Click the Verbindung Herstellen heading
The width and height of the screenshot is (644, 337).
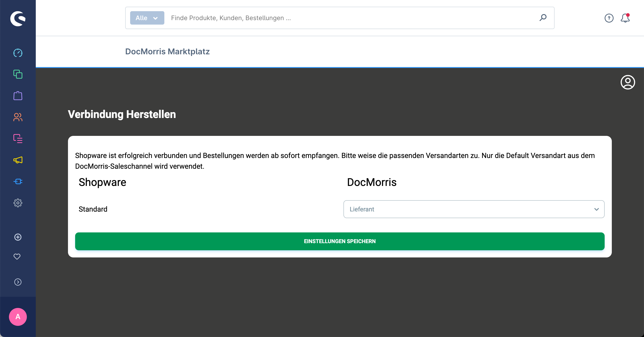pos(122,114)
